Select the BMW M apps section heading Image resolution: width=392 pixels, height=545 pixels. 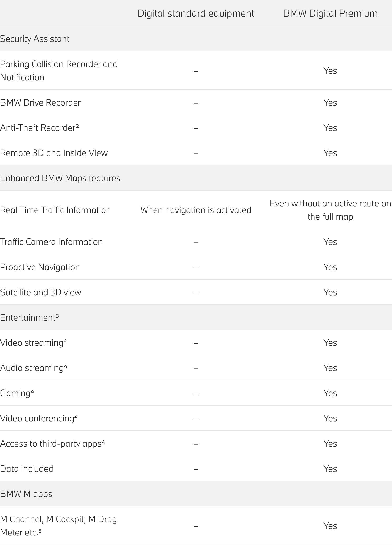pos(26,494)
